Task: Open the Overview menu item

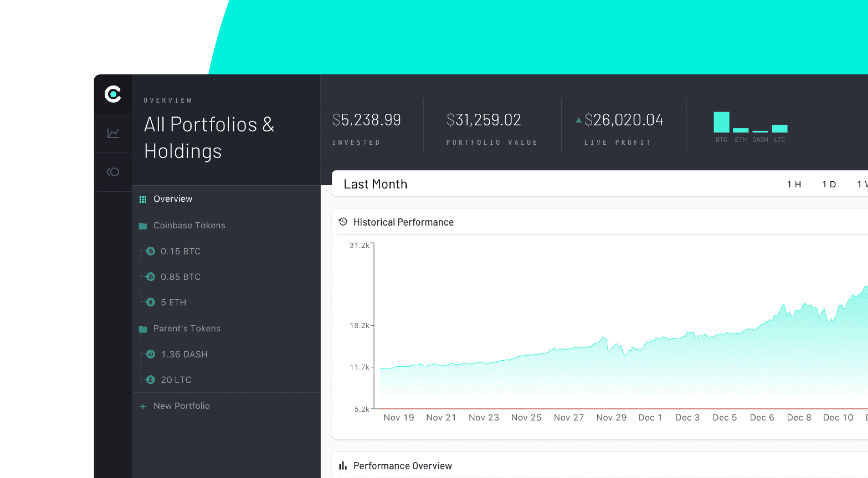Action: (x=173, y=199)
